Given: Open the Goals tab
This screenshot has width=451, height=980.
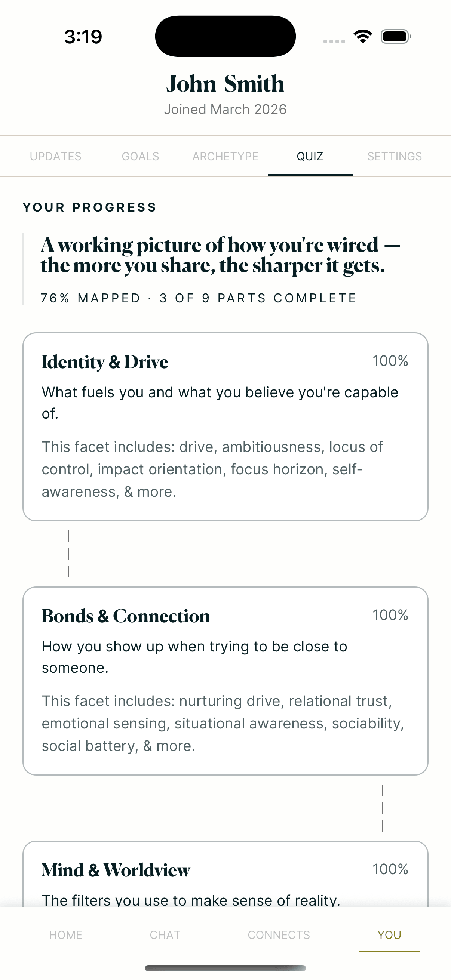Looking at the screenshot, I should [141, 156].
